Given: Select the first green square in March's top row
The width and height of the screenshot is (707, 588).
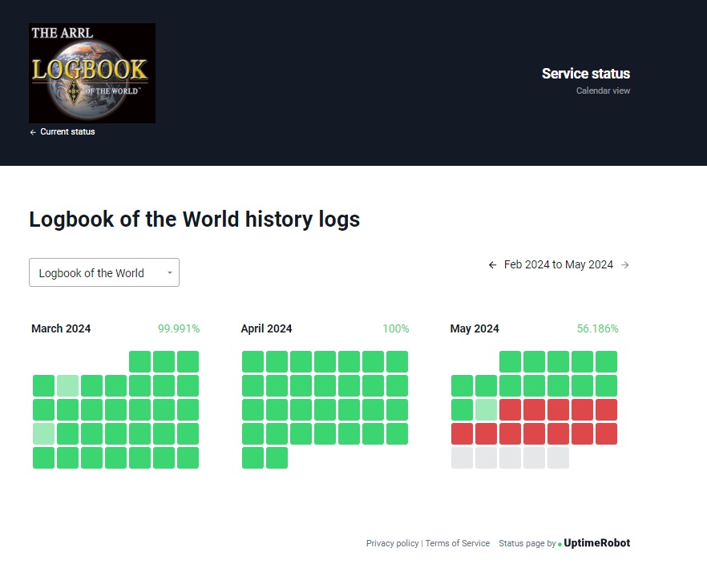Looking at the screenshot, I should pyautogui.click(x=139, y=362).
